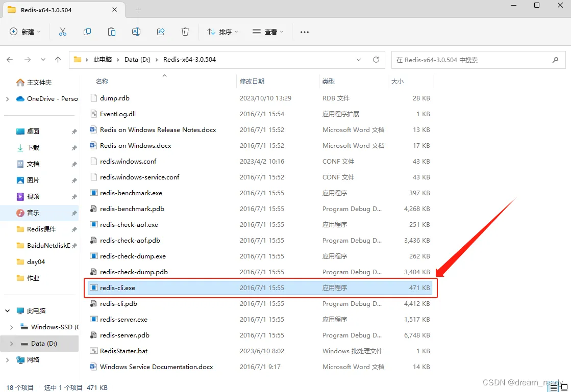Refresh the current folder
The image size is (571, 392).
(x=376, y=60)
